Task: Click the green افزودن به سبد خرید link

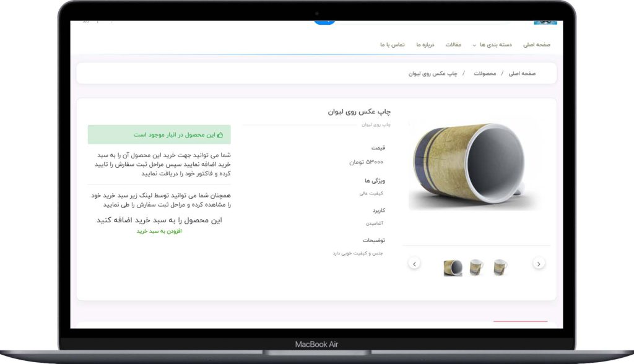Action: 159,231
